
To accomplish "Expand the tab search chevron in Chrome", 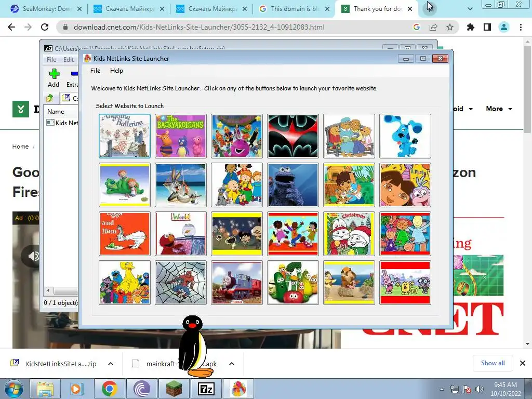I will click(470, 9).
